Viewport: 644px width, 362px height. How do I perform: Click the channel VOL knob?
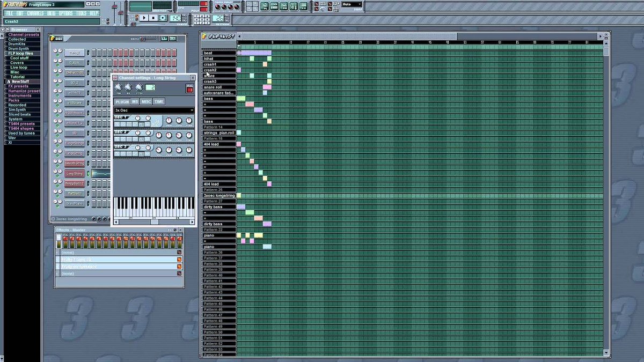tap(128, 87)
